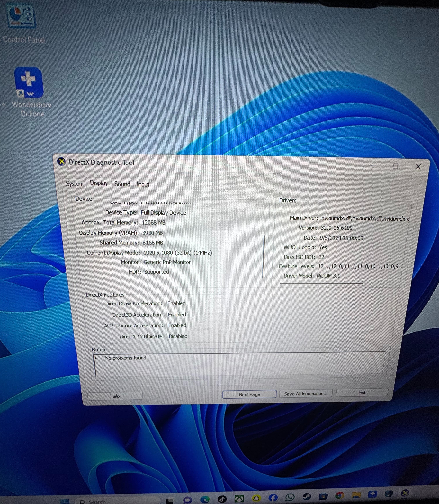Open Snapchat from the taskbar
439x504 pixels.
[x=256, y=498]
